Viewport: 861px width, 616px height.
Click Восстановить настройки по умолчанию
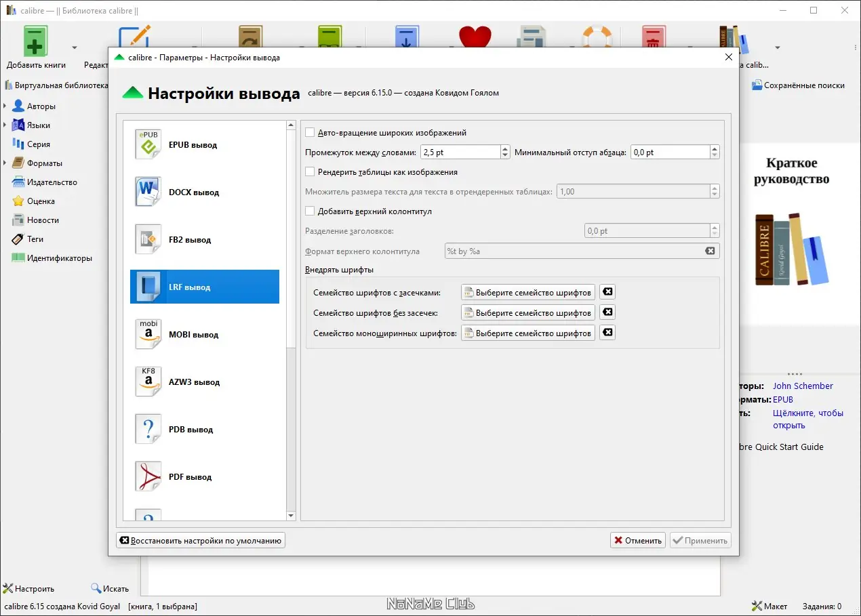click(x=201, y=540)
